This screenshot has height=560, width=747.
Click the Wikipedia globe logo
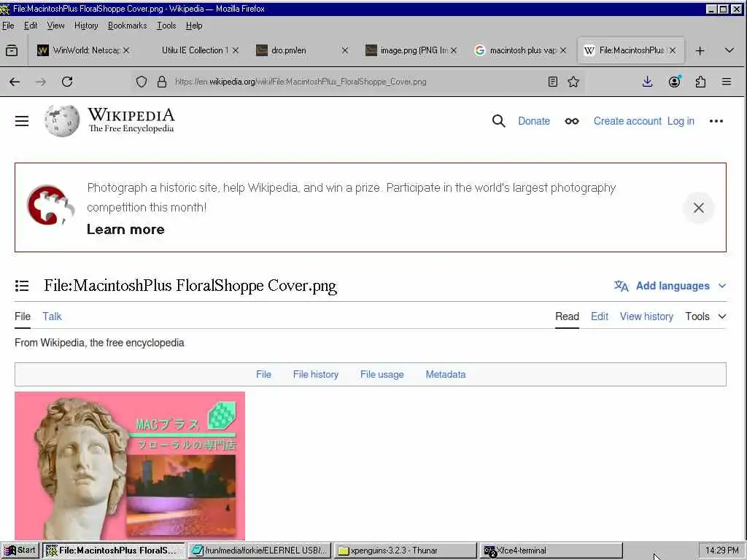62,120
